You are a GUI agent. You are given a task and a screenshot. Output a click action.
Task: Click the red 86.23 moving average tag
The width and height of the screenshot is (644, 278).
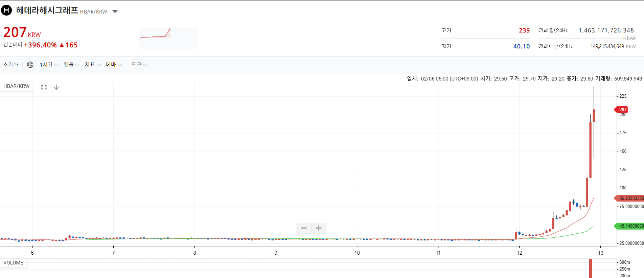point(629,198)
